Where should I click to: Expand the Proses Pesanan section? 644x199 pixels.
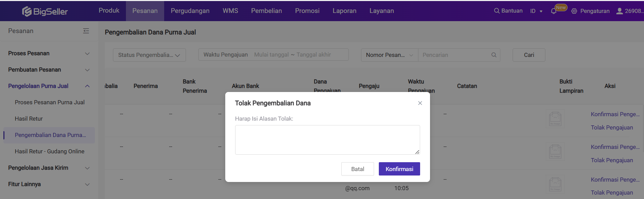click(87, 53)
